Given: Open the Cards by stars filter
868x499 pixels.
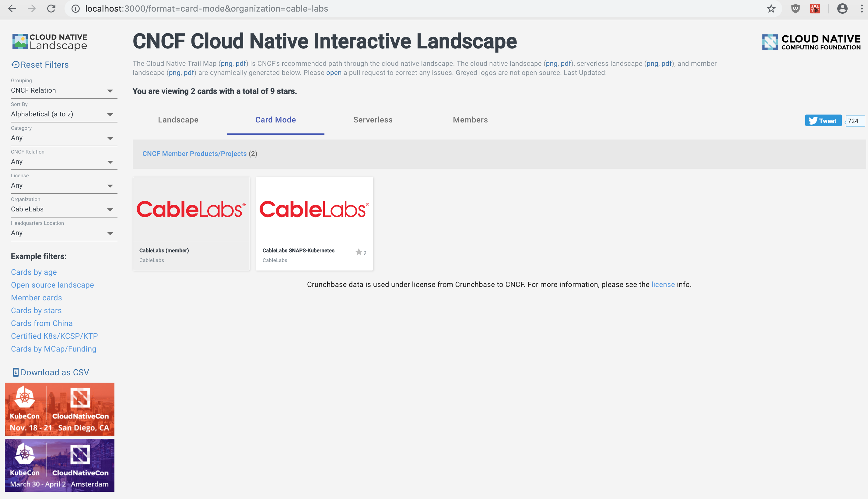Looking at the screenshot, I should (x=36, y=310).
